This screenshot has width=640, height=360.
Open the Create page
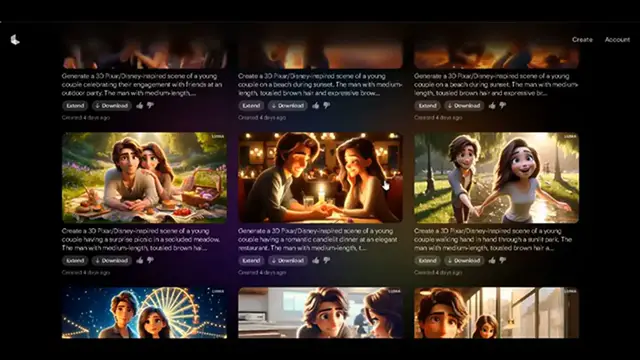(582, 40)
